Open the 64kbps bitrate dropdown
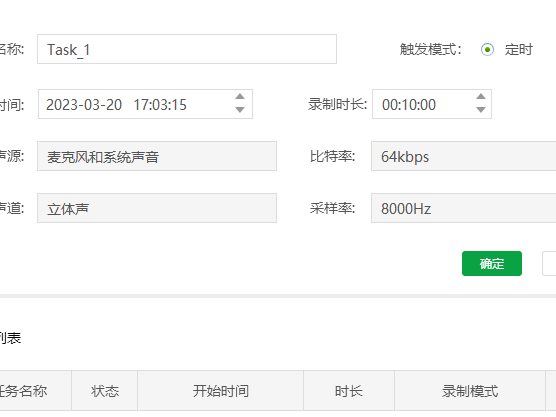This screenshot has height=417, width=556. click(x=463, y=156)
